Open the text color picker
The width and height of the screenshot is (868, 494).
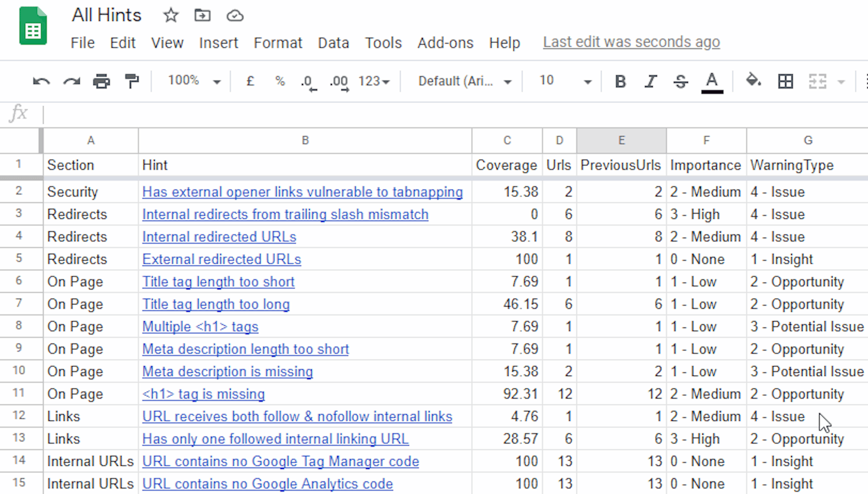pos(712,81)
